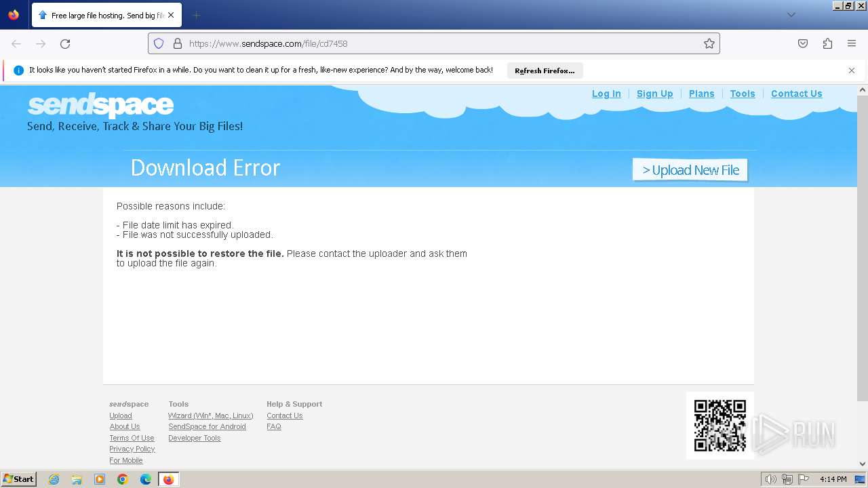The height and width of the screenshot is (488, 868).
Task: Click the Download Error heading
Action: [x=205, y=167]
